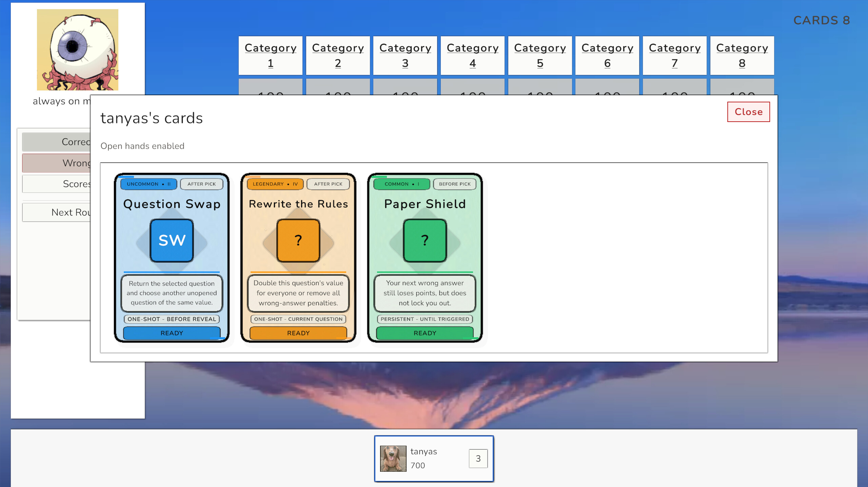Viewport: 868px width, 487px height.
Task: Click the CARDS 8 label
Action: [822, 20]
